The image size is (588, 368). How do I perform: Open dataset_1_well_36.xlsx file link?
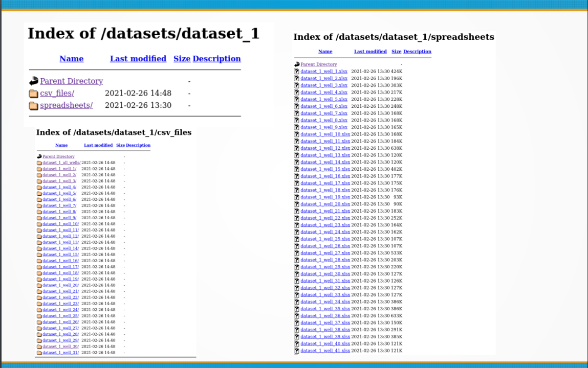pos(325,316)
